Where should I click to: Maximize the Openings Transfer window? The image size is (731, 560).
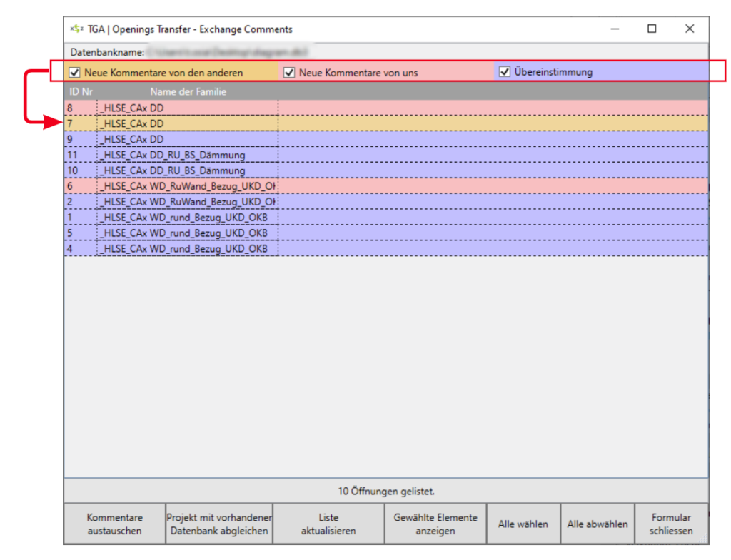[652, 29]
